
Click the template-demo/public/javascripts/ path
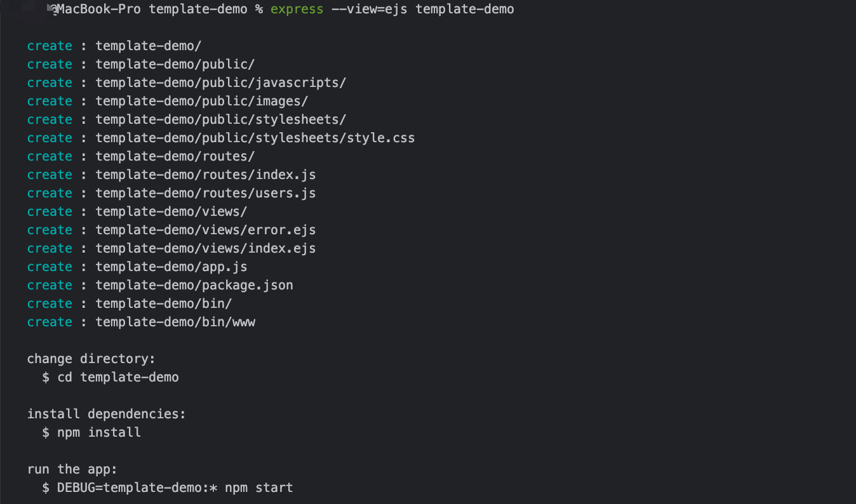point(220,83)
